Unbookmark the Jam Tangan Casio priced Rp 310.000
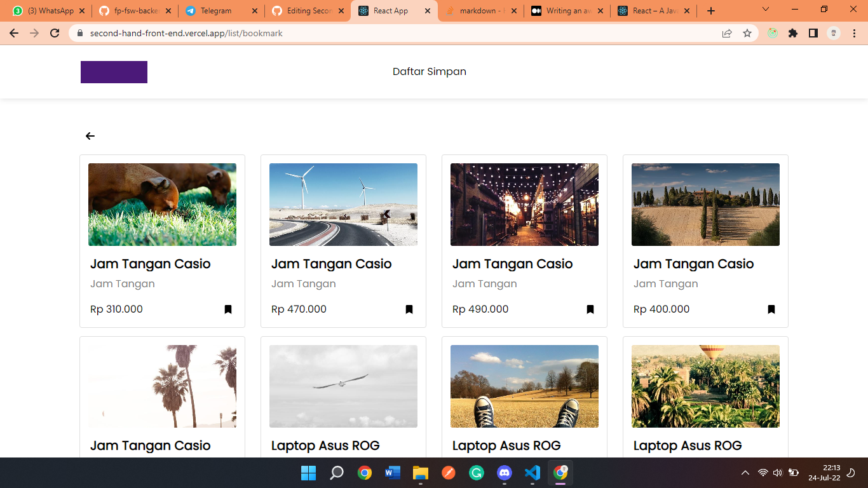Image resolution: width=868 pixels, height=488 pixels. click(x=228, y=309)
